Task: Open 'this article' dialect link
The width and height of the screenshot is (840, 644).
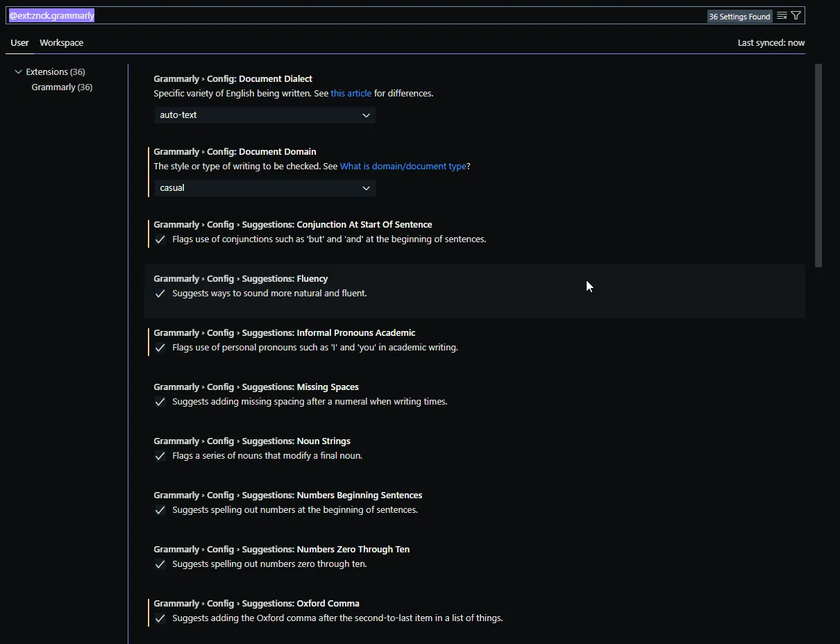Action: point(351,93)
